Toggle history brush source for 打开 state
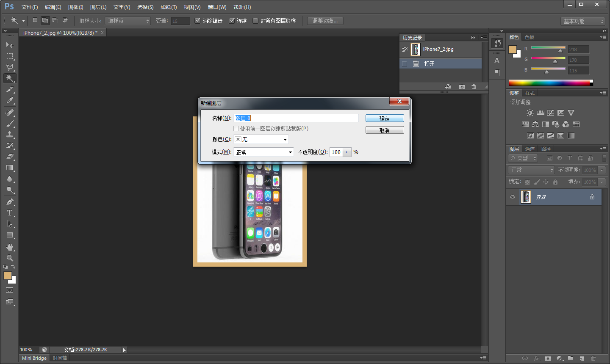Image resolution: width=610 pixels, height=364 pixels. (405, 63)
